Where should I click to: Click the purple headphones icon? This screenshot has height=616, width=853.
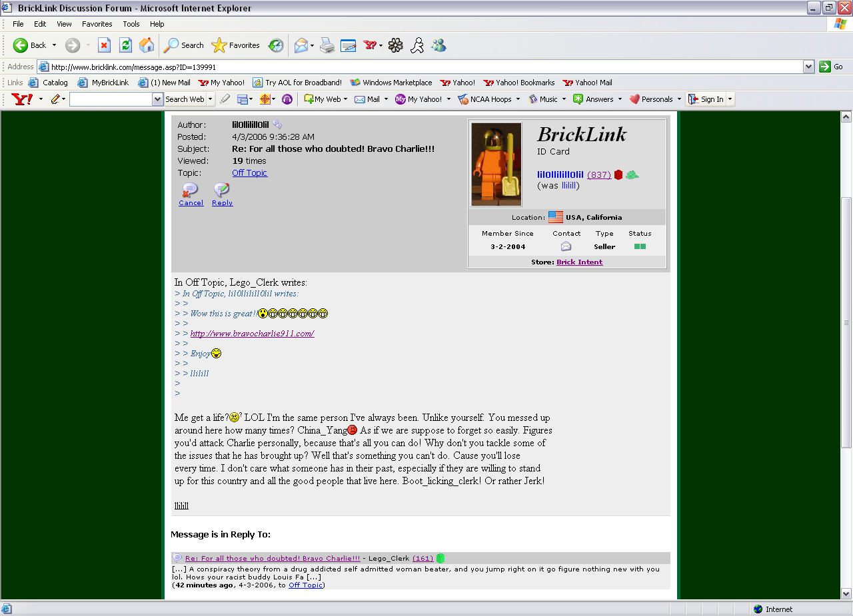[287, 99]
